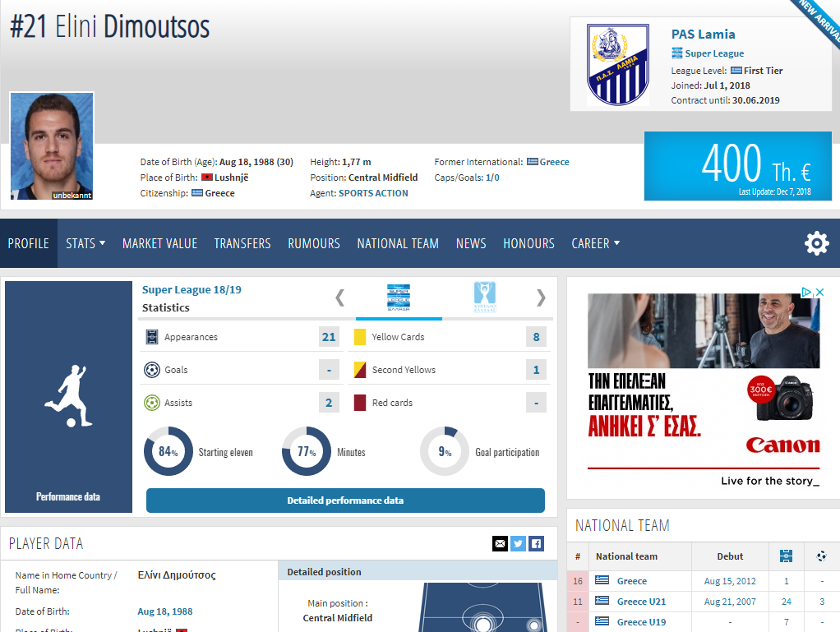Open the MARKET VALUE tab
840x632 pixels.
tap(159, 243)
